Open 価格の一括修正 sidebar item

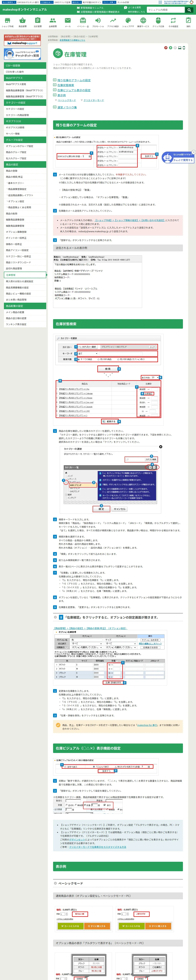(x=25, y=244)
